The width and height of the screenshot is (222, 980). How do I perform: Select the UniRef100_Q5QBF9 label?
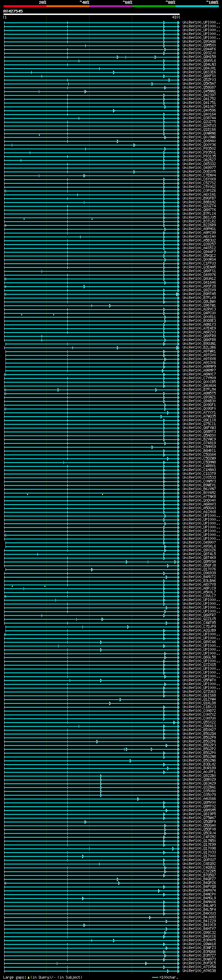(199, 821)
